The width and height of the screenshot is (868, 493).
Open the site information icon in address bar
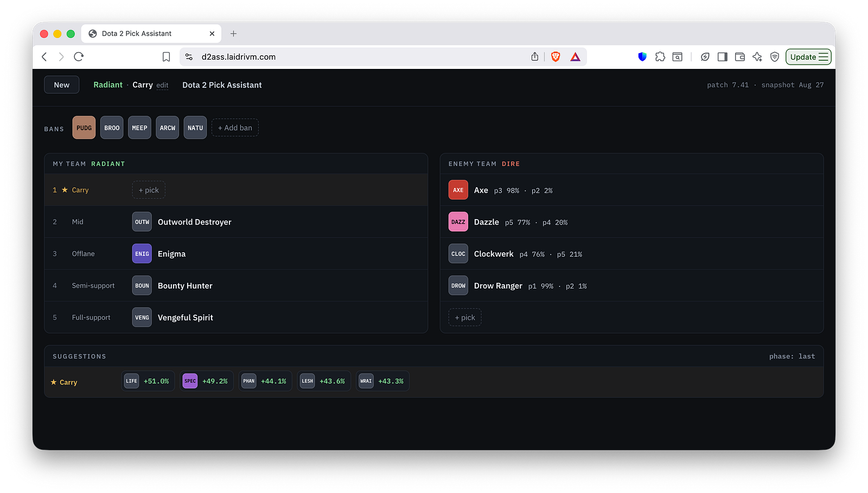click(189, 57)
